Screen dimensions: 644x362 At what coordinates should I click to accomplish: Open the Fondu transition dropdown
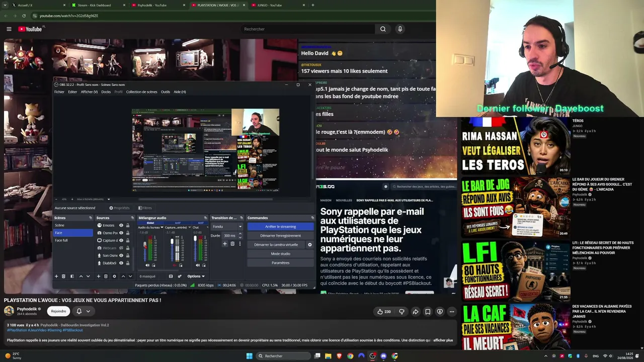pyautogui.click(x=227, y=227)
